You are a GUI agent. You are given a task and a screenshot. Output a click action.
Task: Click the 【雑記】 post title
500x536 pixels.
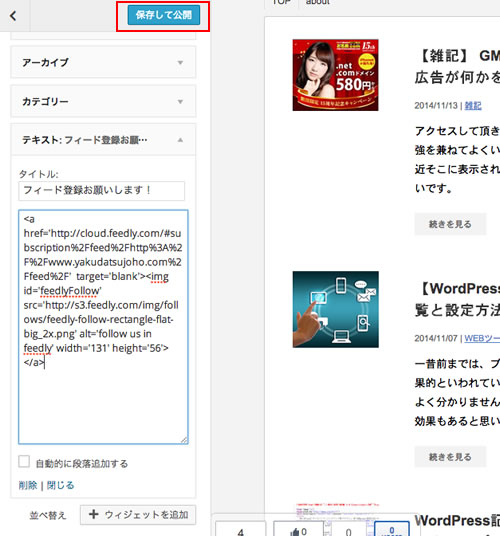pos(457,67)
